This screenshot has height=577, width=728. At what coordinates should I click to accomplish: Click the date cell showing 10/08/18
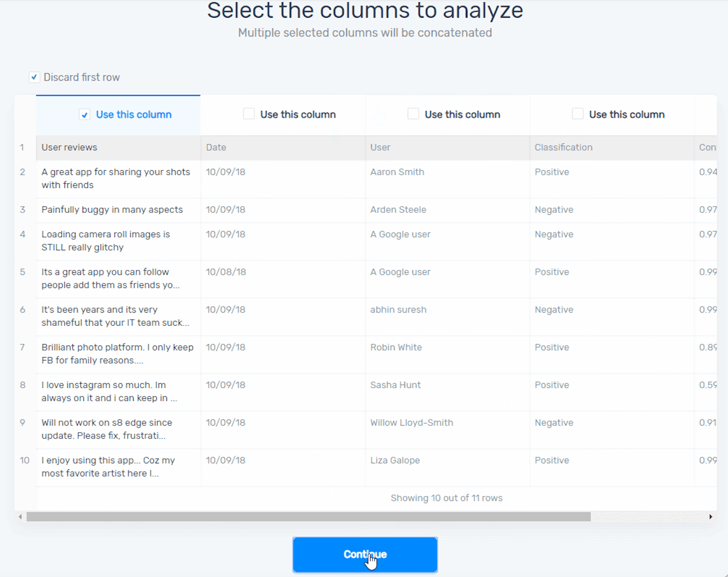[226, 272]
